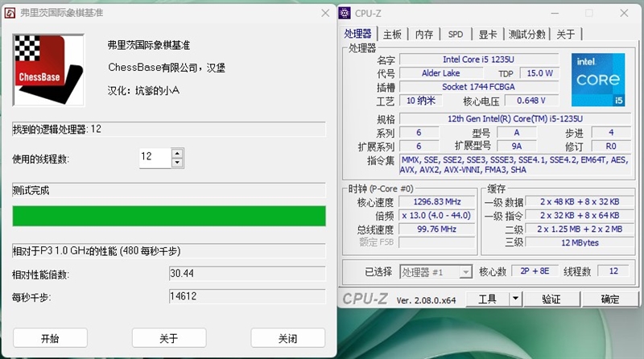
Task: Click the name field Intel Core i5 1235U
Action: (479, 60)
